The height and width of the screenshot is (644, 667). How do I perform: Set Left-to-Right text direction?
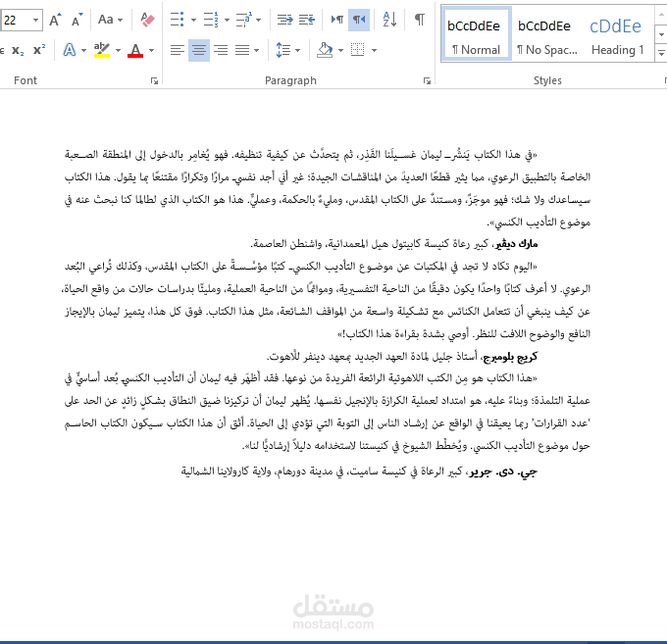(x=337, y=20)
